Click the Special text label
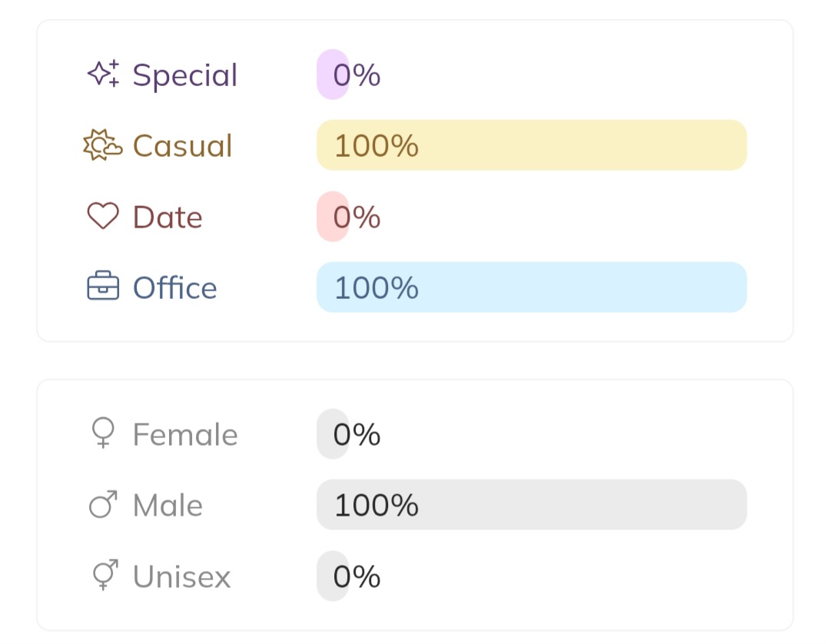This screenshot has height=644, width=826. coord(185,75)
